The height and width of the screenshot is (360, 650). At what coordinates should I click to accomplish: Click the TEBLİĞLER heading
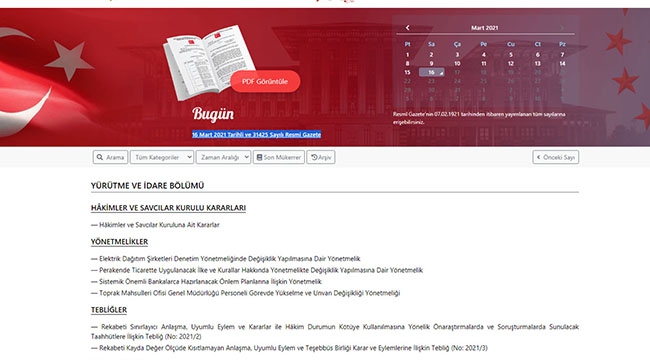pyautogui.click(x=109, y=310)
